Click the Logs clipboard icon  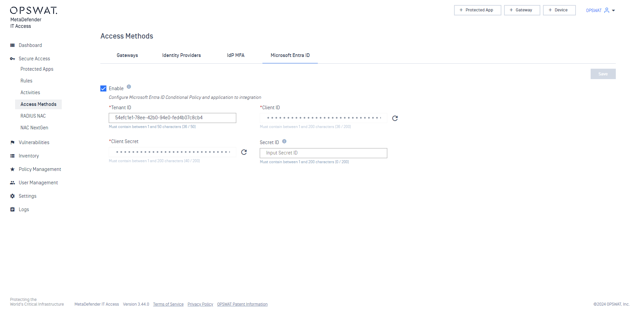(x=12, y=209)
